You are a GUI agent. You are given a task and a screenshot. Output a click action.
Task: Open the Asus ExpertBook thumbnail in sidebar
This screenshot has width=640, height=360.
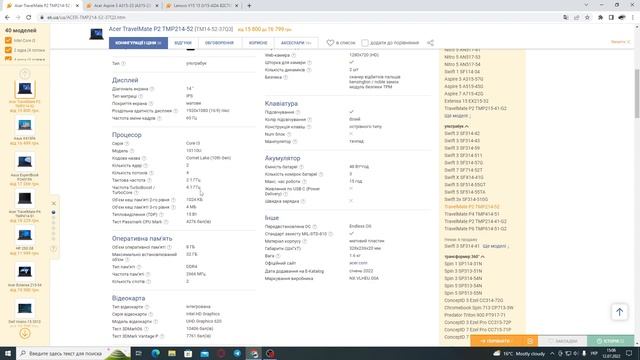coord(24,162)
